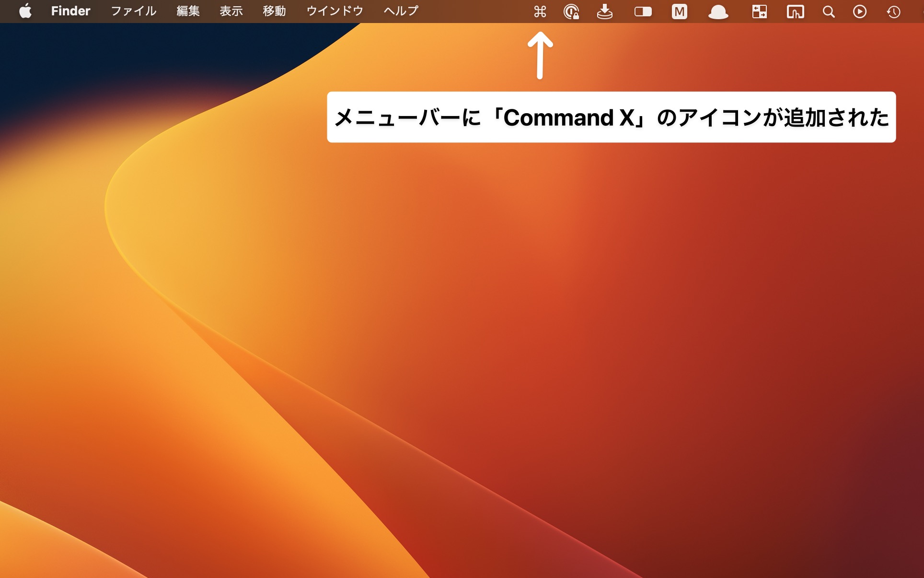The image size is (924, 578).
Task: Open the 表示 menu
Action: (x=231, y=11)
